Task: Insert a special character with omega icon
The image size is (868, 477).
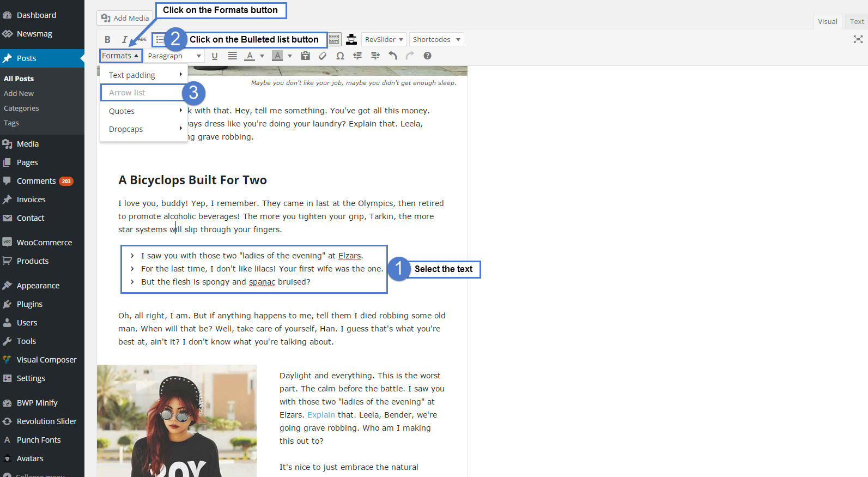Action: coord(340,56)
